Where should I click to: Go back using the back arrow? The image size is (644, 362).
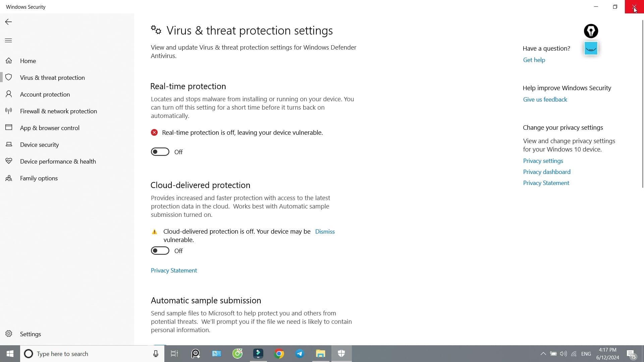coord(8,22)
